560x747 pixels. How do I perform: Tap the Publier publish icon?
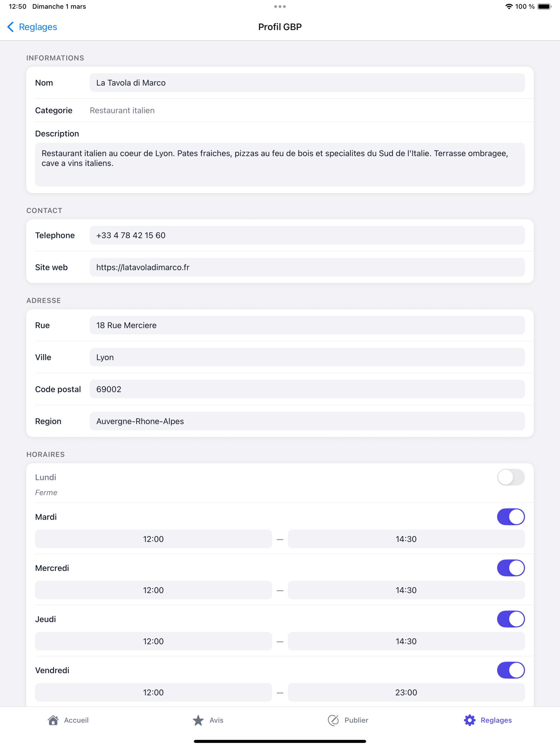pyautogui.click(x=333, y=720)
